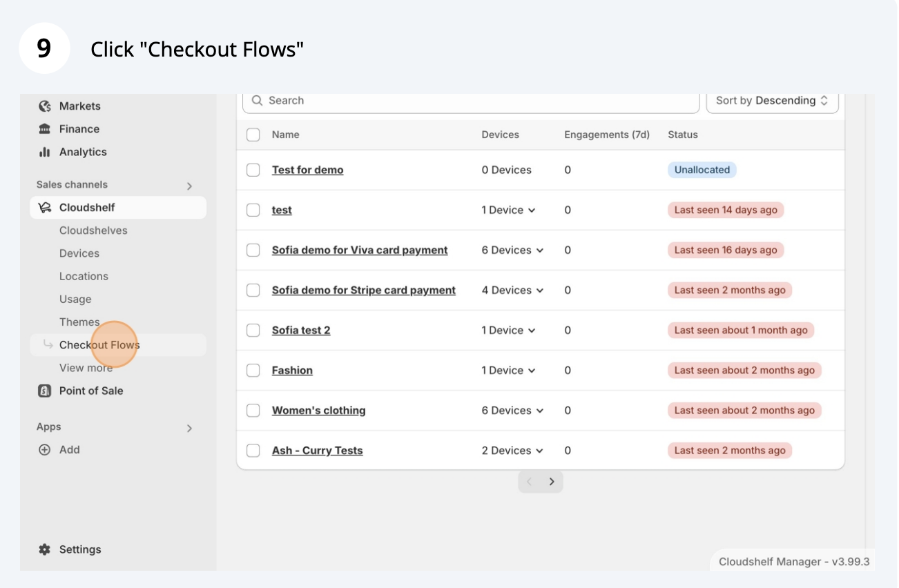899x588 pixels.
Task: Go to the next page arrow
Action: 552,482
